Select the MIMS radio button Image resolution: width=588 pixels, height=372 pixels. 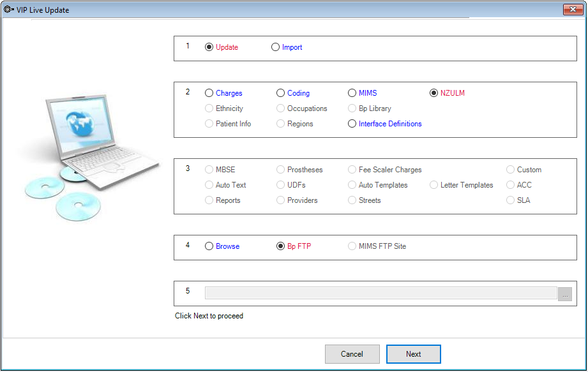[x=352, y=93]
